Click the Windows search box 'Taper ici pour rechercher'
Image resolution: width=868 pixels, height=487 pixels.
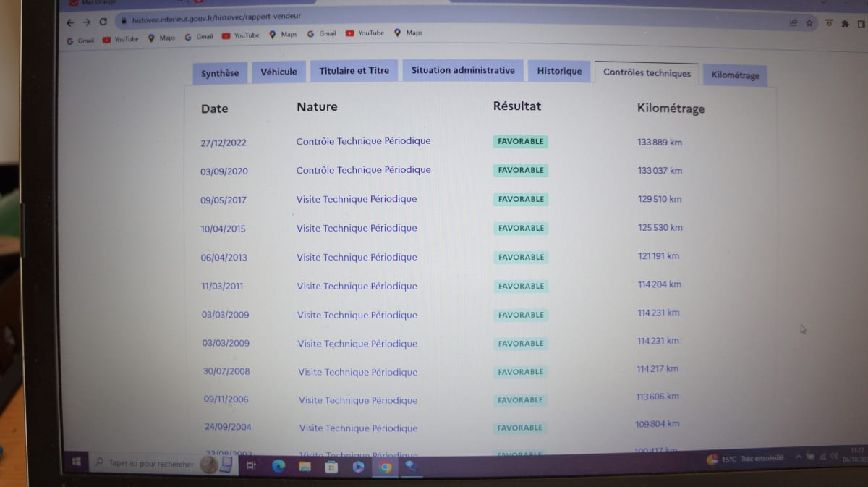point(151,464)
